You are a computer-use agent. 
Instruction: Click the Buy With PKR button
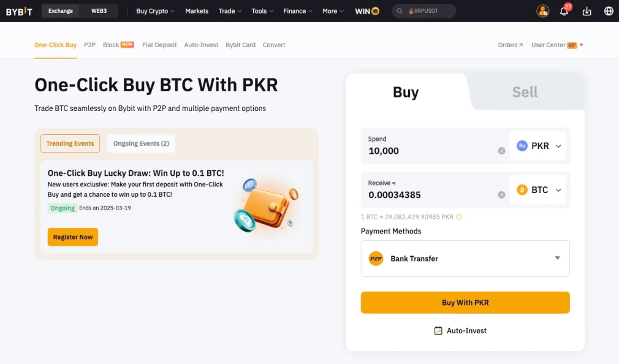pos(465,302)
